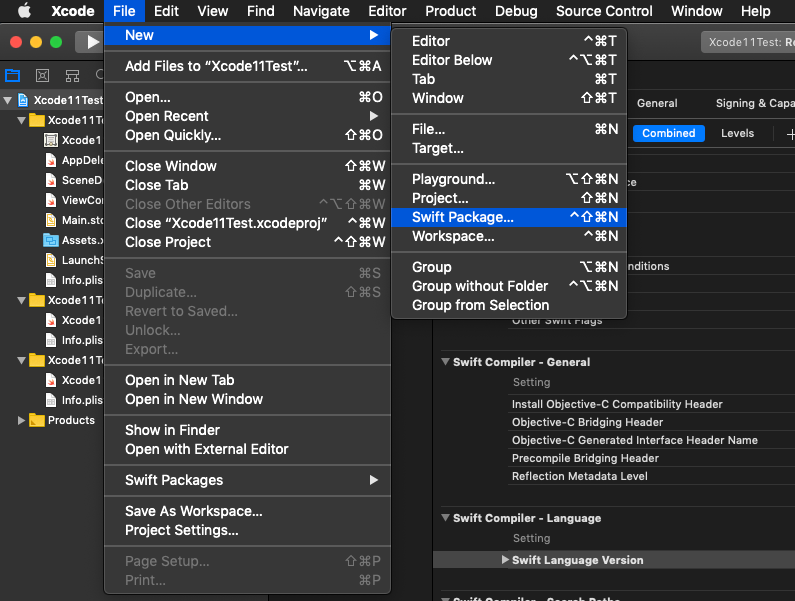Choose Open Quickly... menu item
The height and width of the screenshot is (601, 795).
tap(247, 135)
